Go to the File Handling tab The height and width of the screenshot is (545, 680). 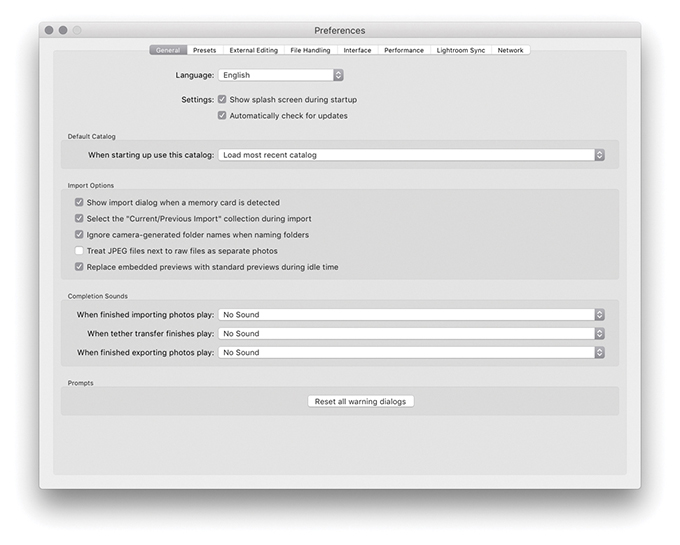tap(311, 50)
